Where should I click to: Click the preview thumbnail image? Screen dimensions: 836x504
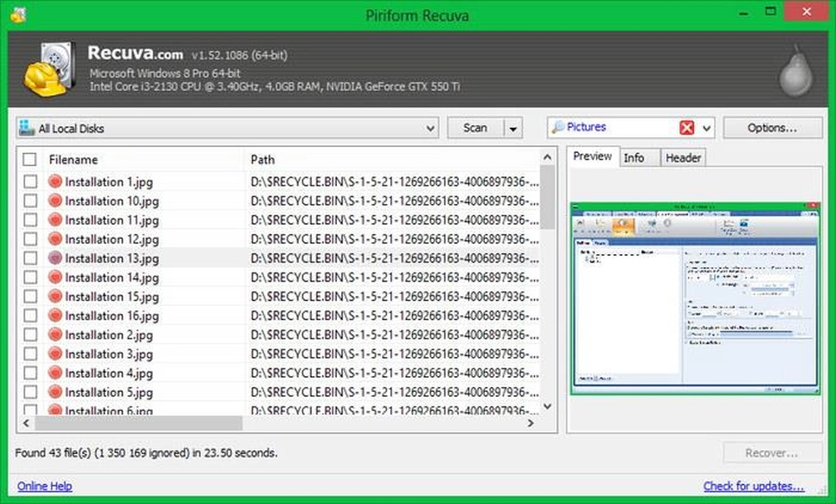pyautogui.click(x=694, y=298)
